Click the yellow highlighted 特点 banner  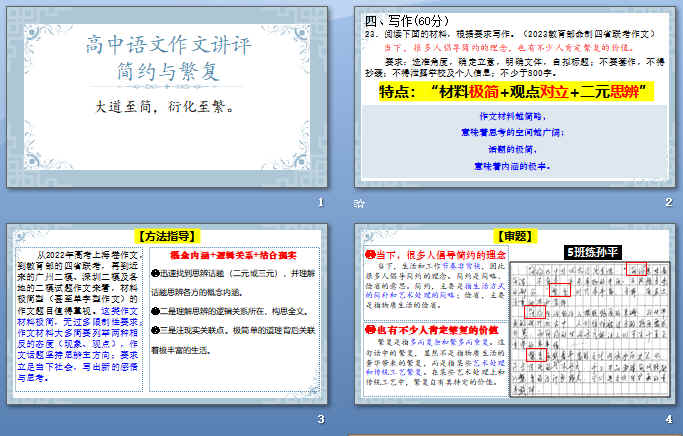tap(513, 92)
